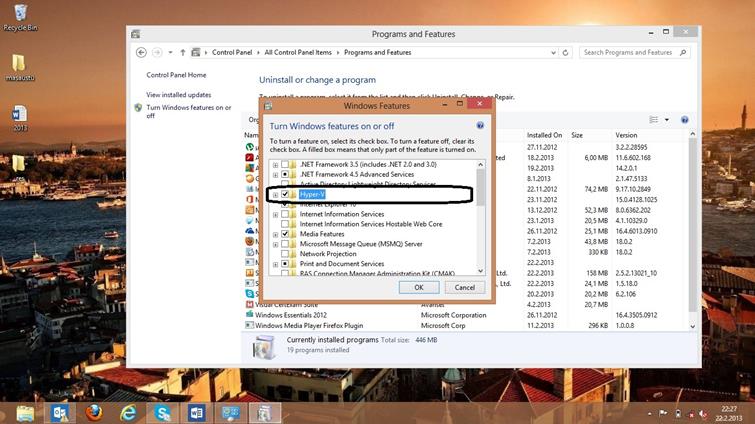Screen dimensions: 755x424
Task: Launch Outlook from the taskbar
Action: tap(60, 413)
